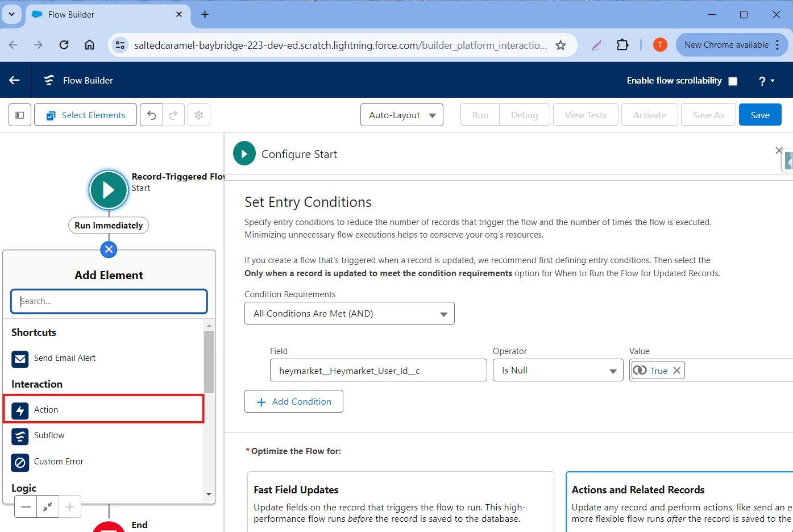Select the Subflow icon

[20, 436]
